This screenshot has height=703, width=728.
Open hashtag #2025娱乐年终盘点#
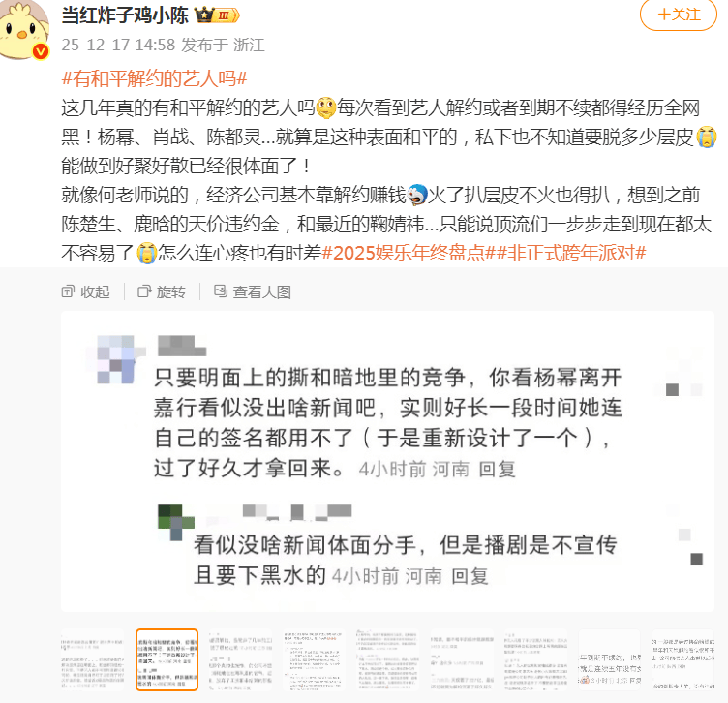point(403,253)
